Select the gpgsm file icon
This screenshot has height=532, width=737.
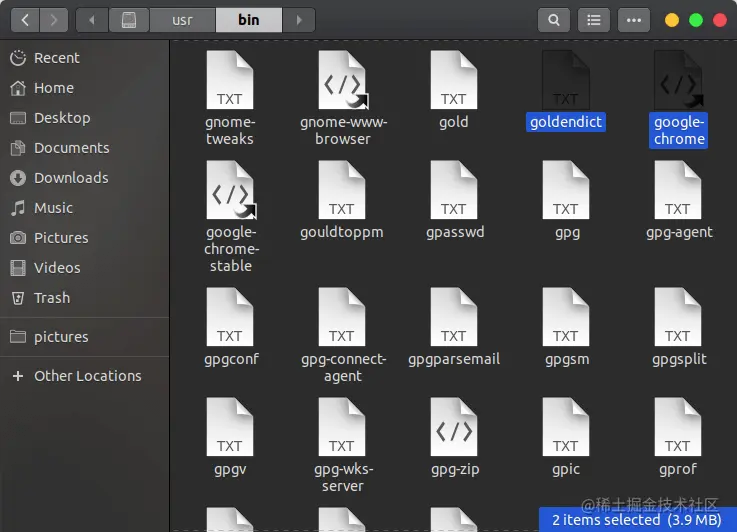[565, 317]
